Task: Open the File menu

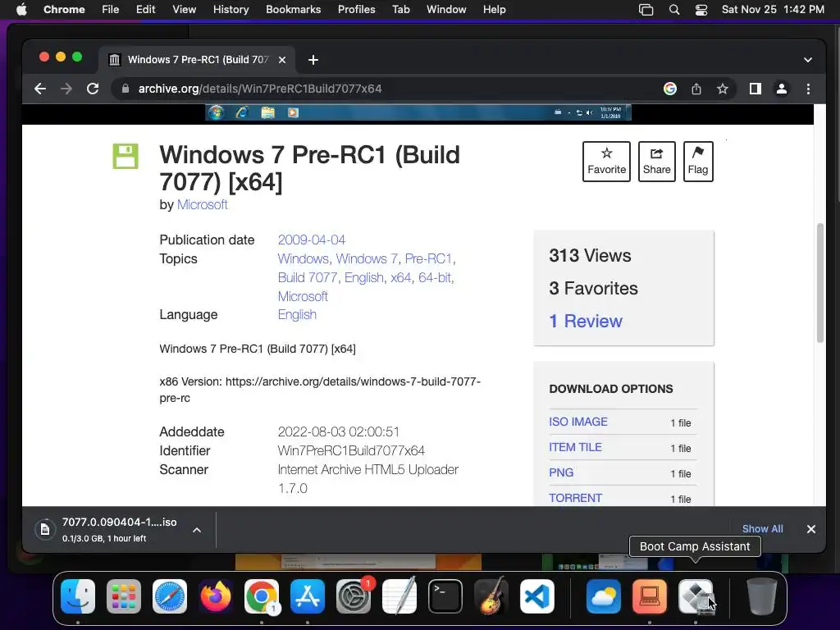Action: 111,9
